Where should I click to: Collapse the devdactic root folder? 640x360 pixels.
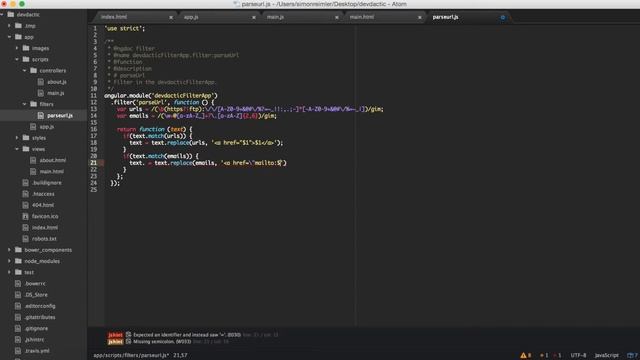[2, 15]
